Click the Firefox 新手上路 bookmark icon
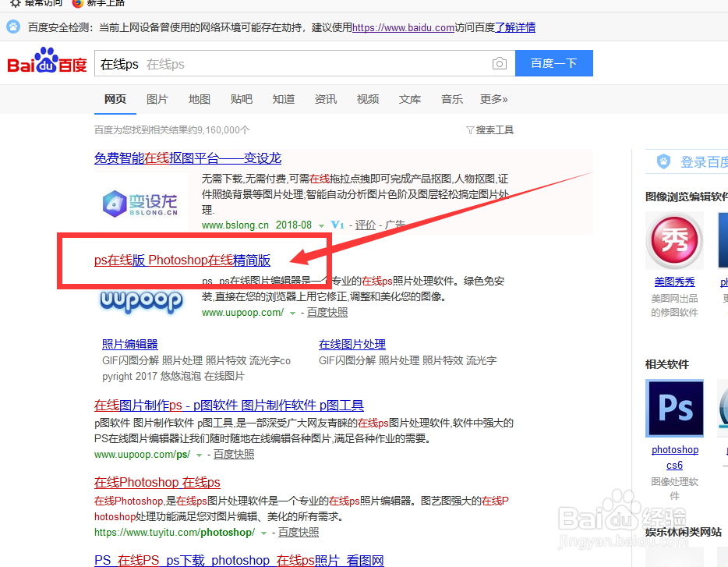 tap(77, 3)
